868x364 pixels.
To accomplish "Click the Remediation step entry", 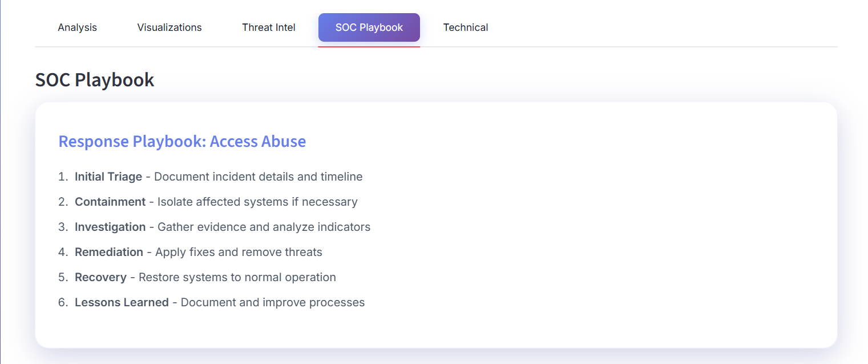I will click(x=109, y=252).
